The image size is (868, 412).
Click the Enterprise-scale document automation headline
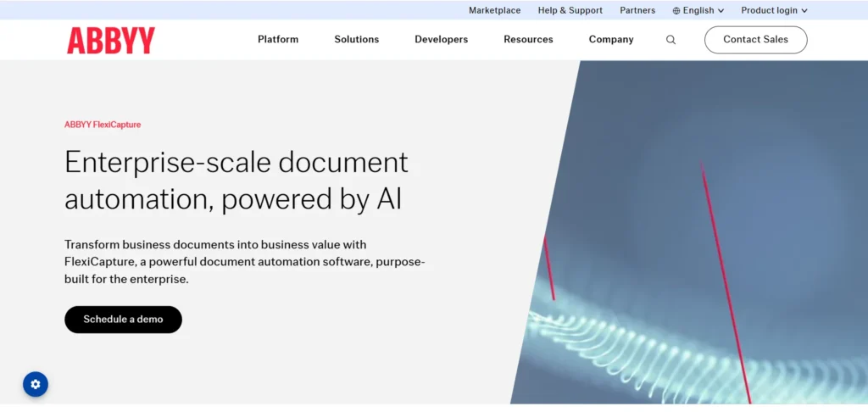pos(236,181)
